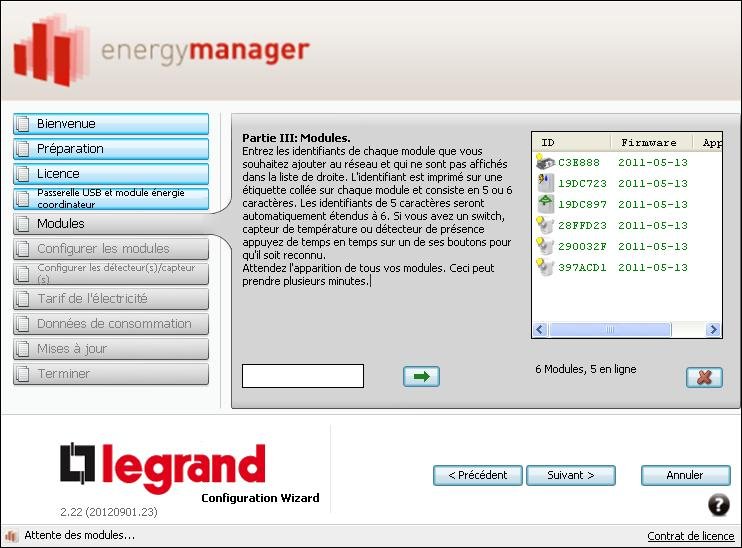This screenshot has height=548, width=742.
Task: Open the Terminer step
Action: point(111,374)
